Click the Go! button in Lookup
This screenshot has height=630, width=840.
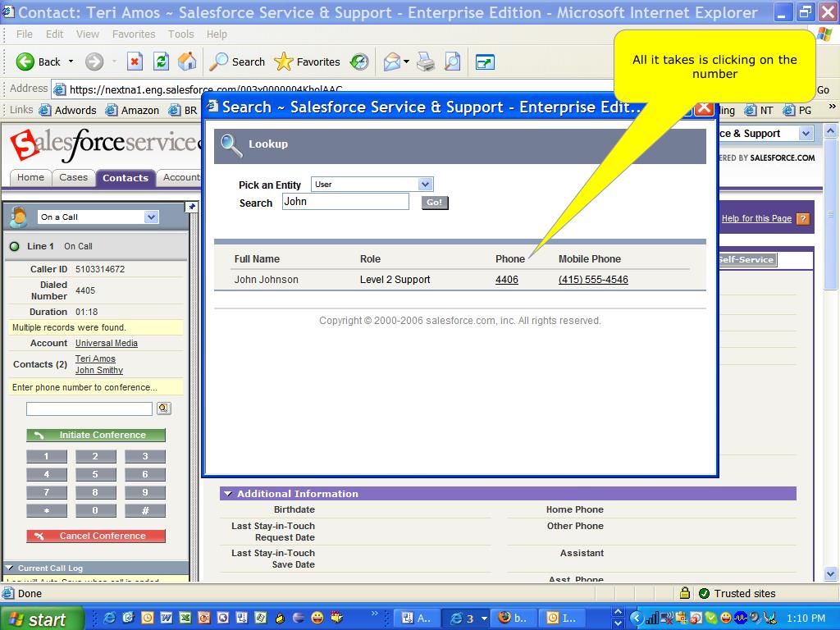435,203
